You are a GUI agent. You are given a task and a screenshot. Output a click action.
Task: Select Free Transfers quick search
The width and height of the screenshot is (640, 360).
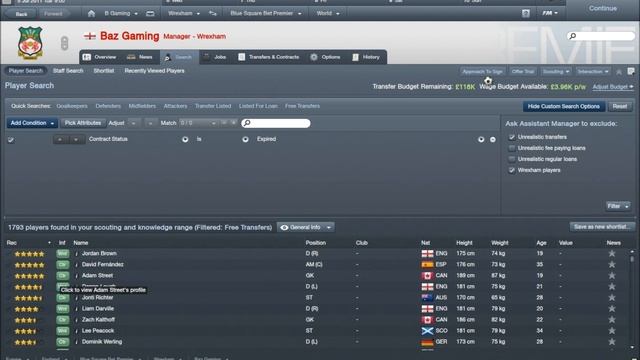point(302,106)
